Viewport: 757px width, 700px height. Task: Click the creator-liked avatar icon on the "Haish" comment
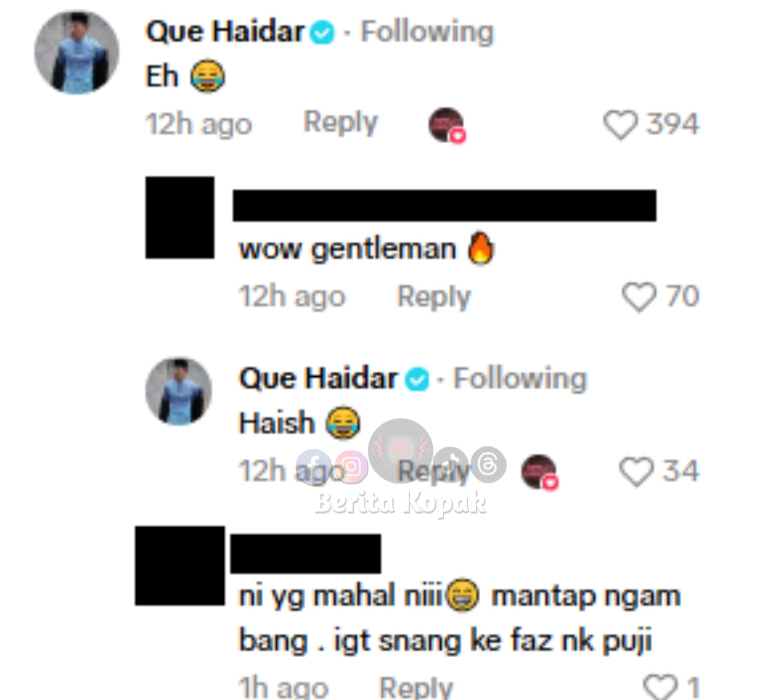coord(539,472)
